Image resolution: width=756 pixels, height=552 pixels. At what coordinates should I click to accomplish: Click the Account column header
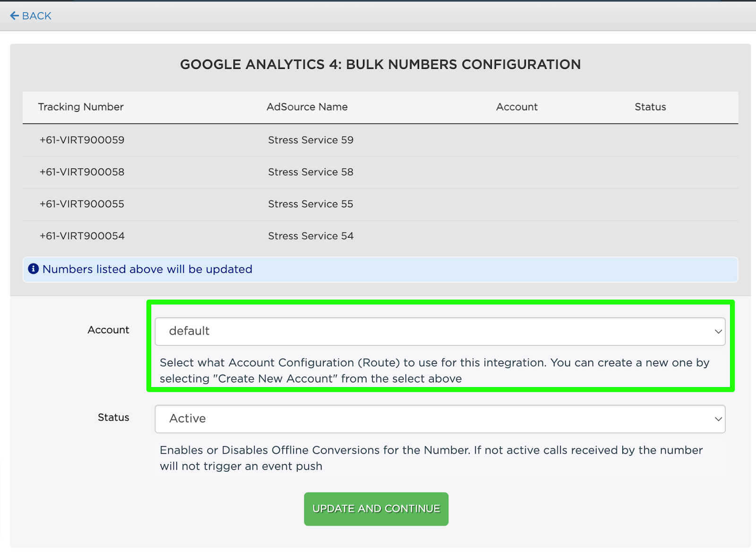click(517, 107)
